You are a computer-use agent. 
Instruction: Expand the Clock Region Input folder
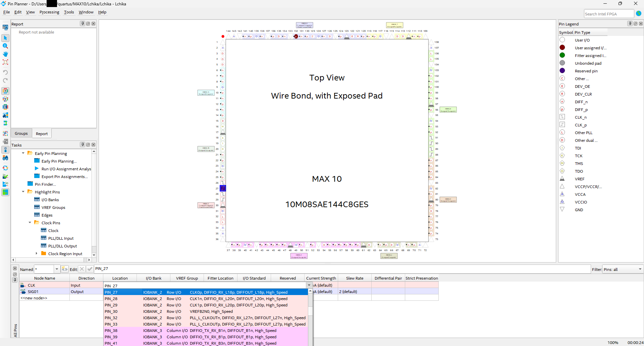(x=37, y=253)
